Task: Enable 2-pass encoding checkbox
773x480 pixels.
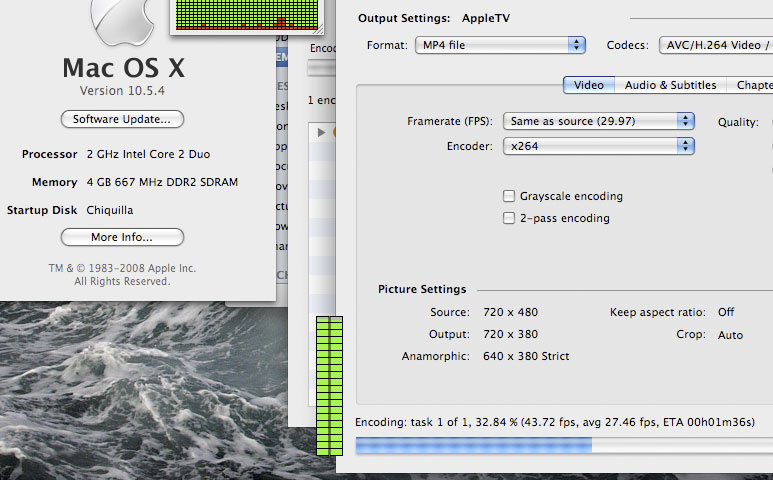Action: [509, 218]
